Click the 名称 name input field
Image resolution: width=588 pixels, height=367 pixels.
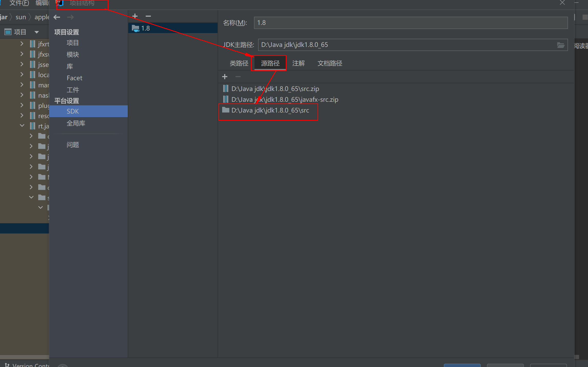pos(411,23)
